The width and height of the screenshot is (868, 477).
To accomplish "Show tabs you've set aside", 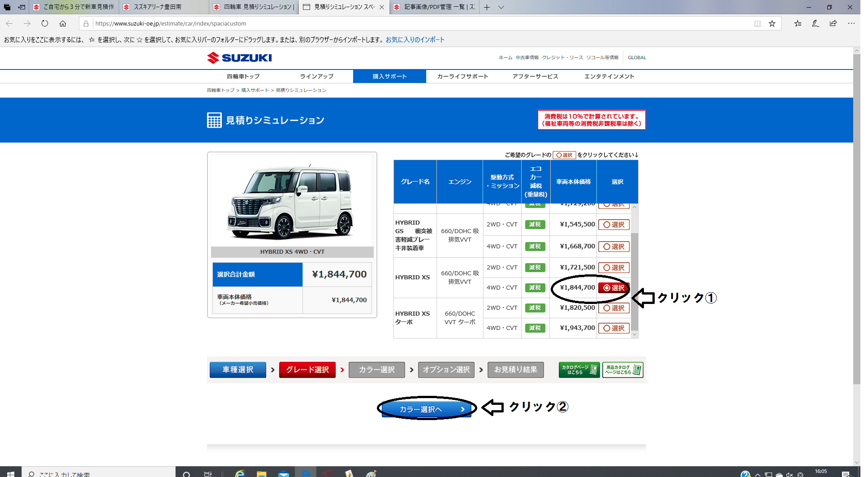I will point(7,7).
